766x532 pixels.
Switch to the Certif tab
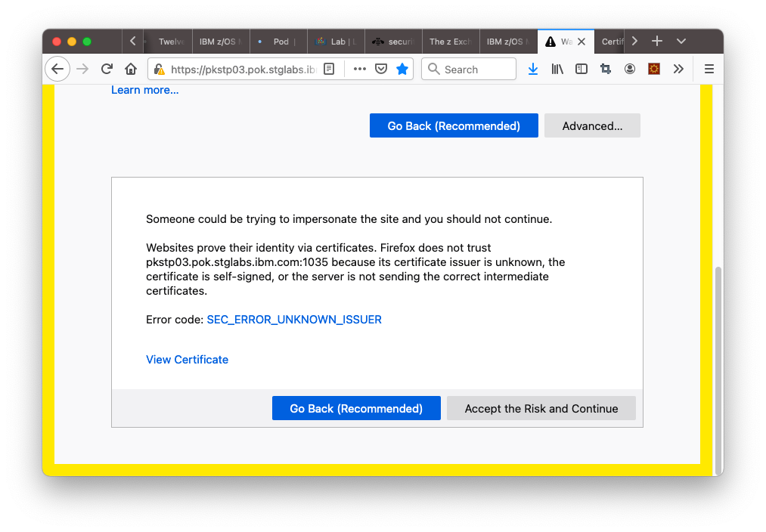(609, 42)
